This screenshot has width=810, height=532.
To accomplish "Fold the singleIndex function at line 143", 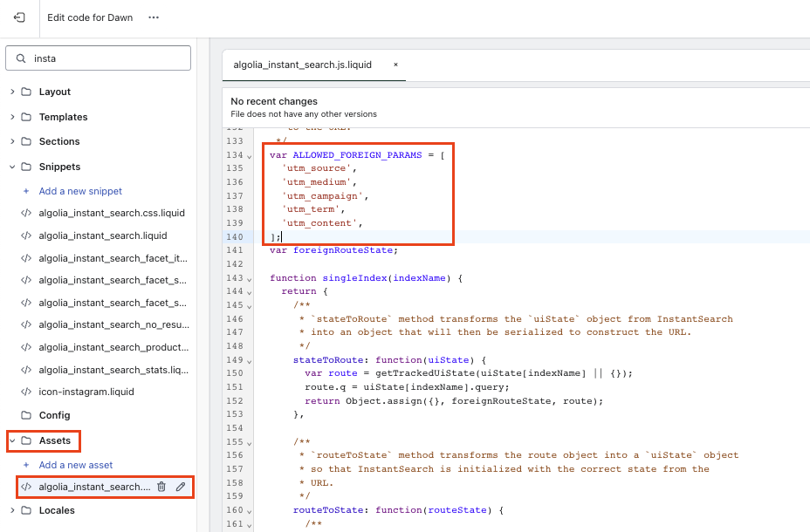I will pyautogui.click(x=250, y=279).
